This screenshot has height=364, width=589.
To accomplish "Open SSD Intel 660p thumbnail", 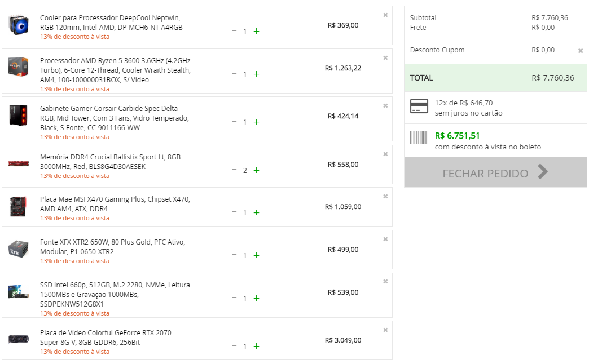I will [x=19, y=291].
